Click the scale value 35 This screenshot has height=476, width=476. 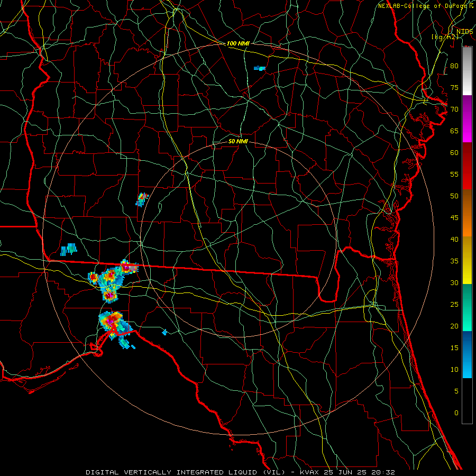coord(454,261)
